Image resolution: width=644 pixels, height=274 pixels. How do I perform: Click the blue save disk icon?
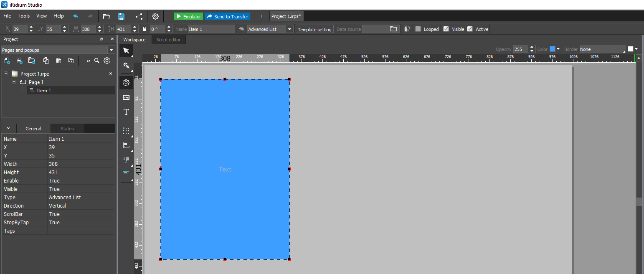[x=121, y=16]
